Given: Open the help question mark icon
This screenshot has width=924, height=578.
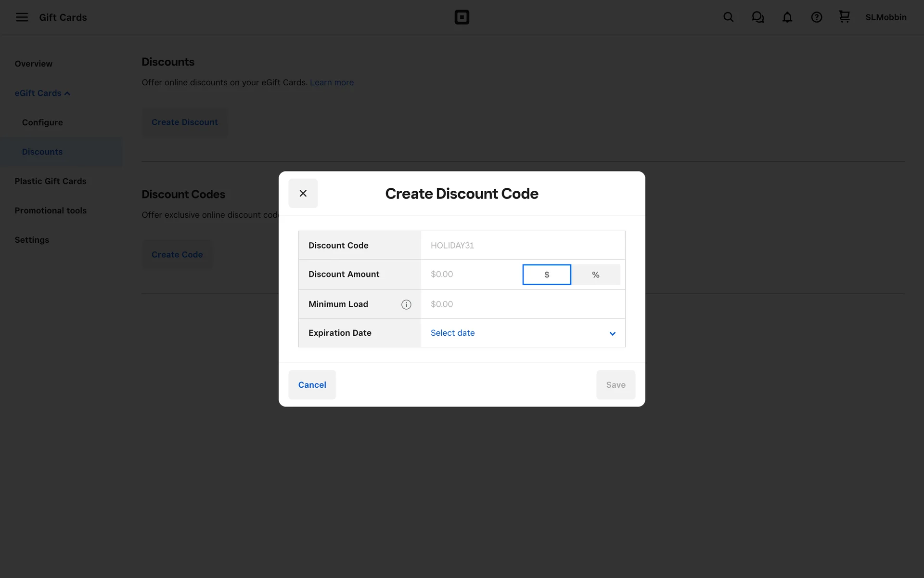Looking at the screenshot, I should [x=816, y=17].
